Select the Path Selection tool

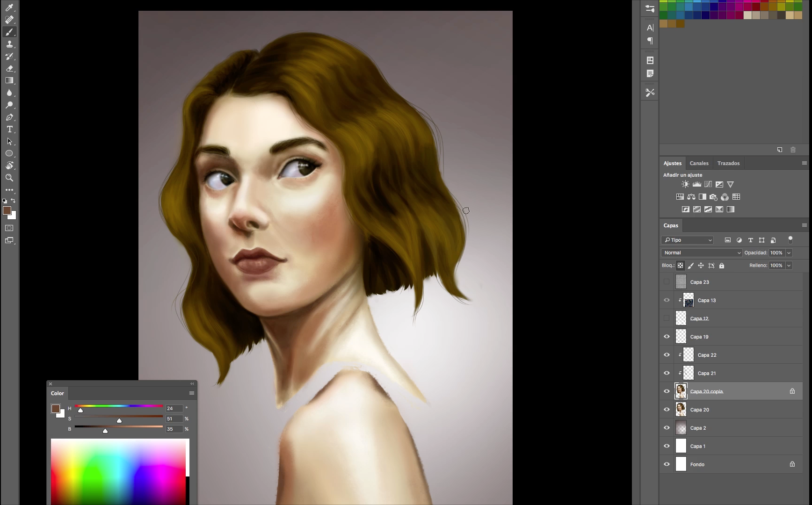pos(9,141)
